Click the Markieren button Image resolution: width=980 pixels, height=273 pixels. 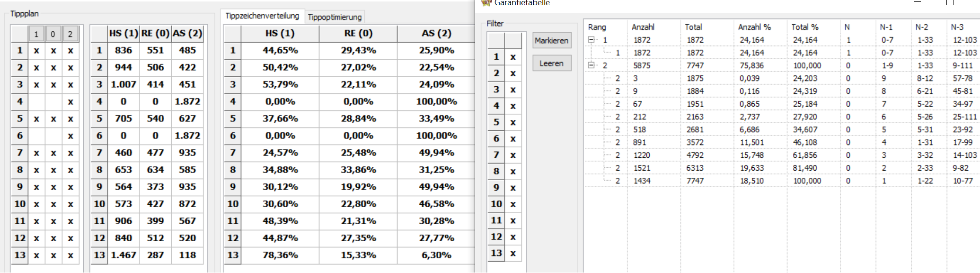[x=552, y=40]
